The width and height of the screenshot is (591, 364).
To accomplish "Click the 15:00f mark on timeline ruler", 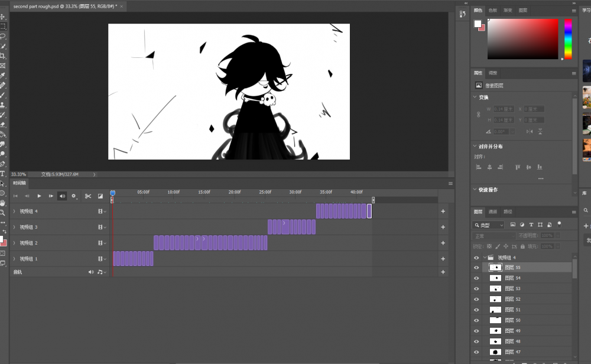I will (204, 193).
